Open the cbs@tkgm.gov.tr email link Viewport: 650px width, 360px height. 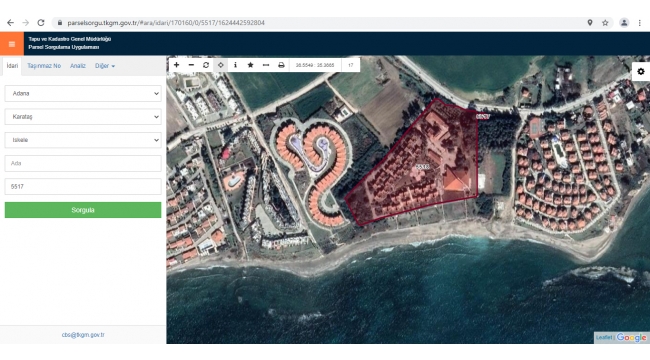tap(83, 335)
